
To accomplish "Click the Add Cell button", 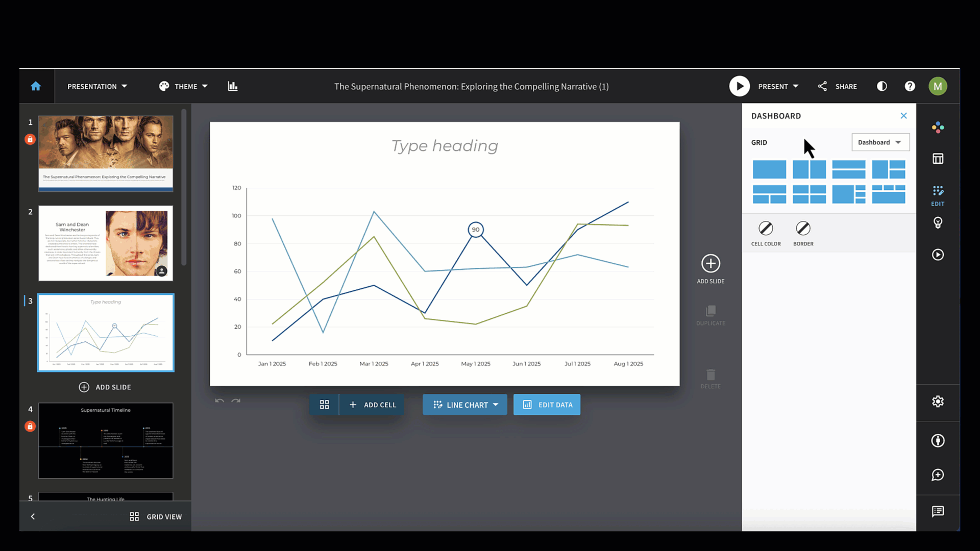I will click(x=372, y=405).
